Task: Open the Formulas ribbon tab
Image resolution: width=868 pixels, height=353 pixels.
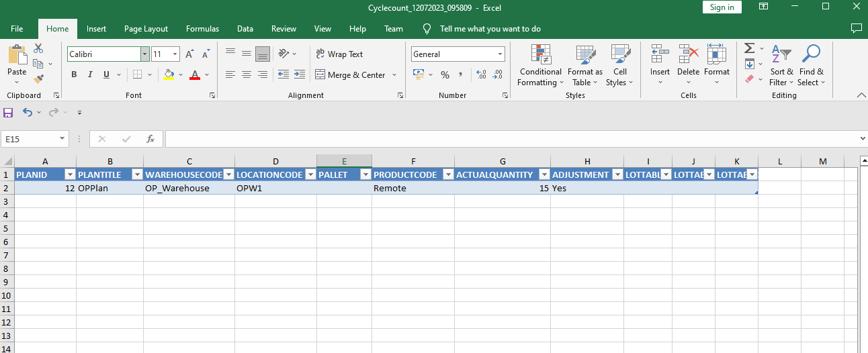Action: [x=202, y=29]
